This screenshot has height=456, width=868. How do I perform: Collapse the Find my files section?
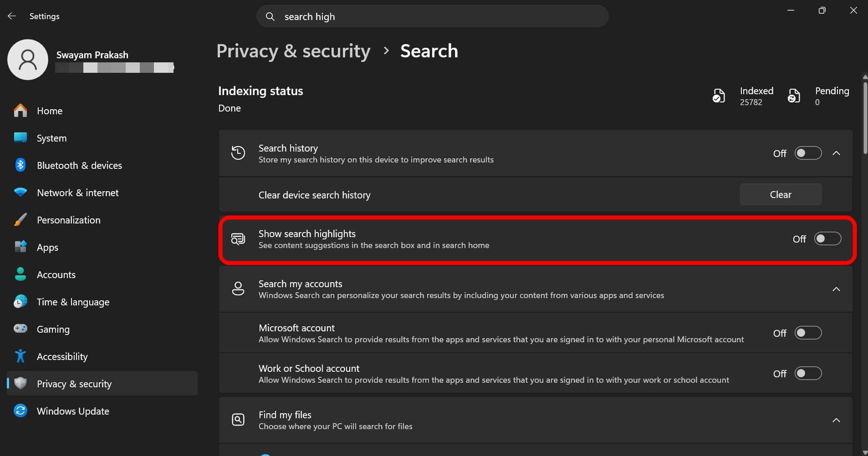click(x=837, y=420)
